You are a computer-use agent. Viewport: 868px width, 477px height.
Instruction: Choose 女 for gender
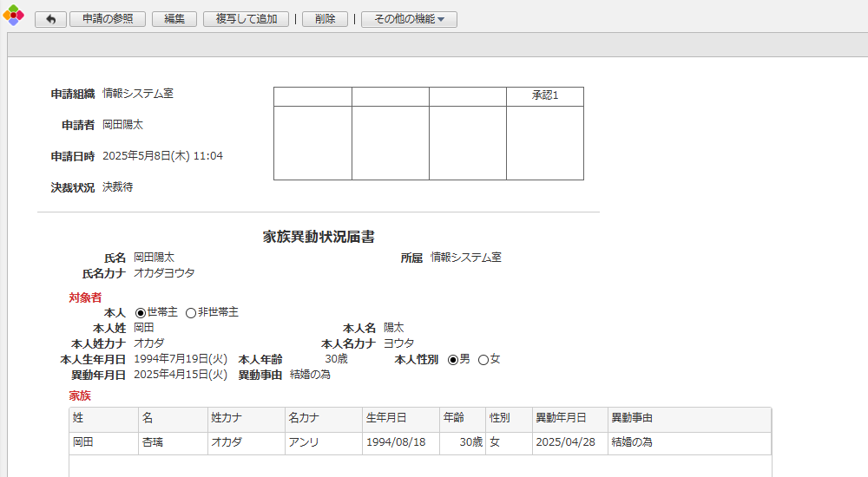click(483, 360)
